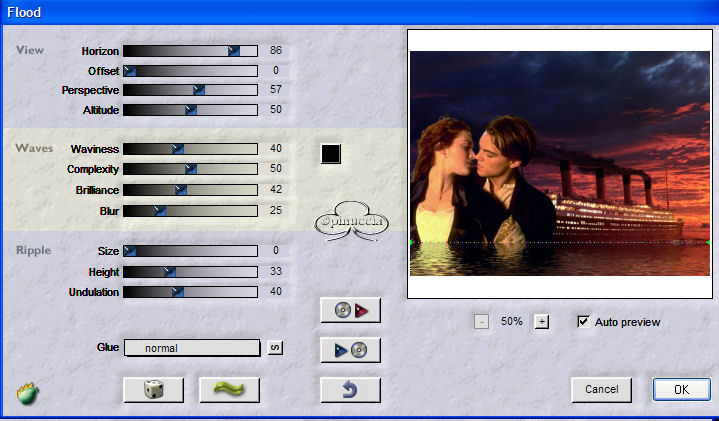
Task: Click the Ripple Size slider track
Action: (190, 251)
